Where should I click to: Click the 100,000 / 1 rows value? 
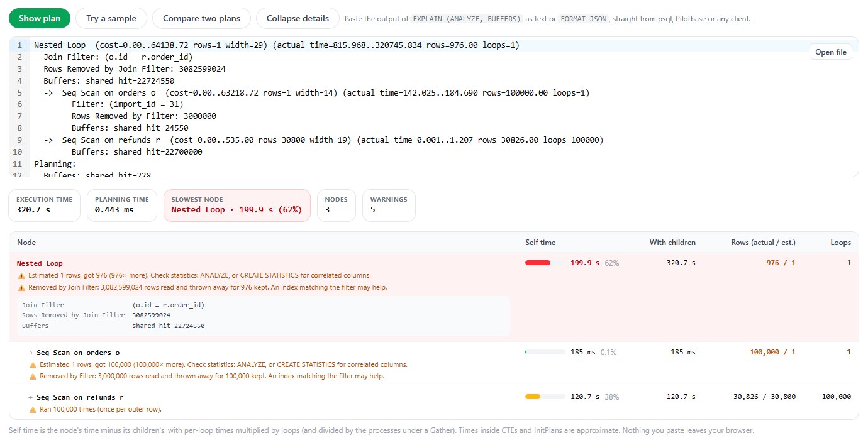click(772, 353)
